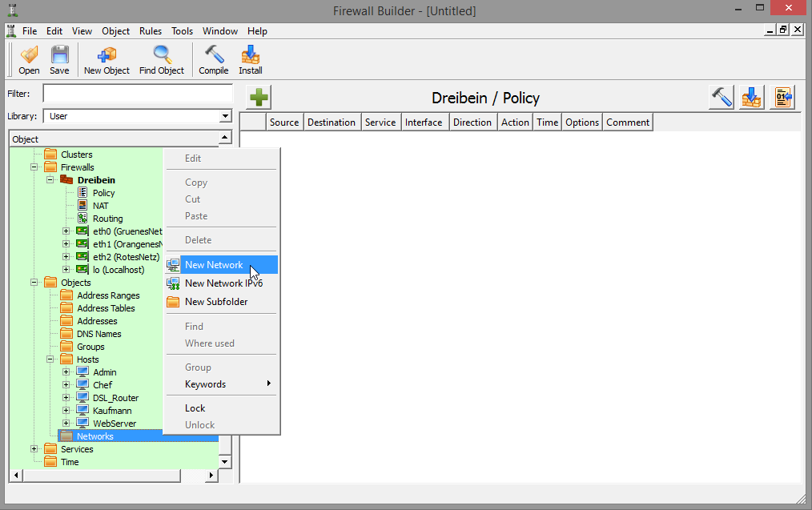This screenshot has width=812, height=510.
Task: Open the Rules menu in menu bar
Action: [x=151, y=31]
